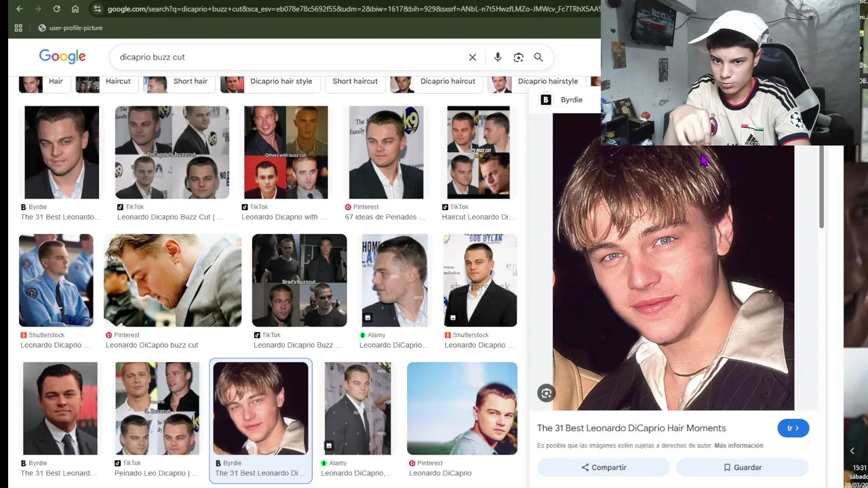
Task: Open the Shutterstock police uniform thumbnail
Action: click(x=56, y=280)
